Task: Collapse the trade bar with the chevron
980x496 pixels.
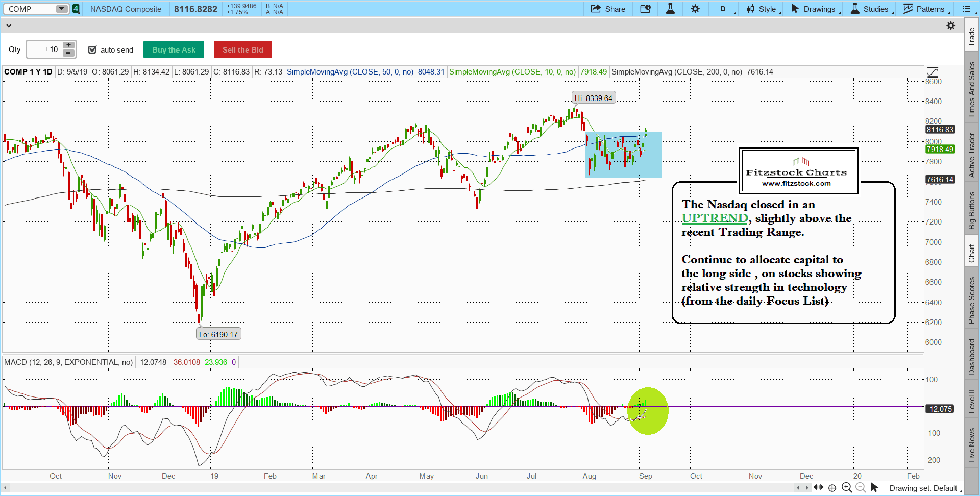Action: [9, 26]
